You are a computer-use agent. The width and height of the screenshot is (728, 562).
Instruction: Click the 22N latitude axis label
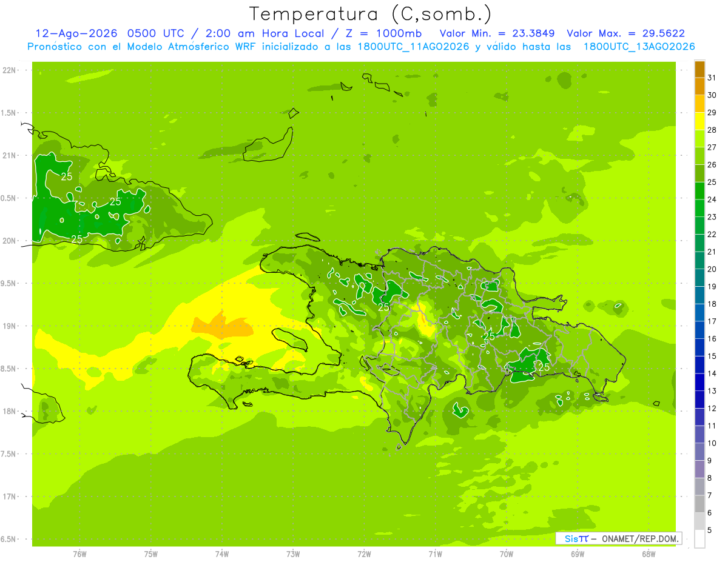tap(8, 70)
